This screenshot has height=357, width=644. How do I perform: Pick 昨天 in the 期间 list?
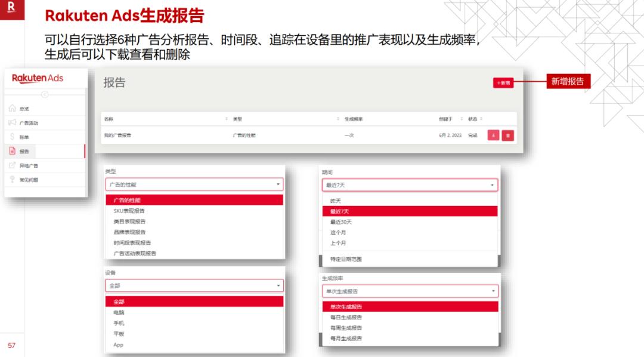[x=410, y=201]
